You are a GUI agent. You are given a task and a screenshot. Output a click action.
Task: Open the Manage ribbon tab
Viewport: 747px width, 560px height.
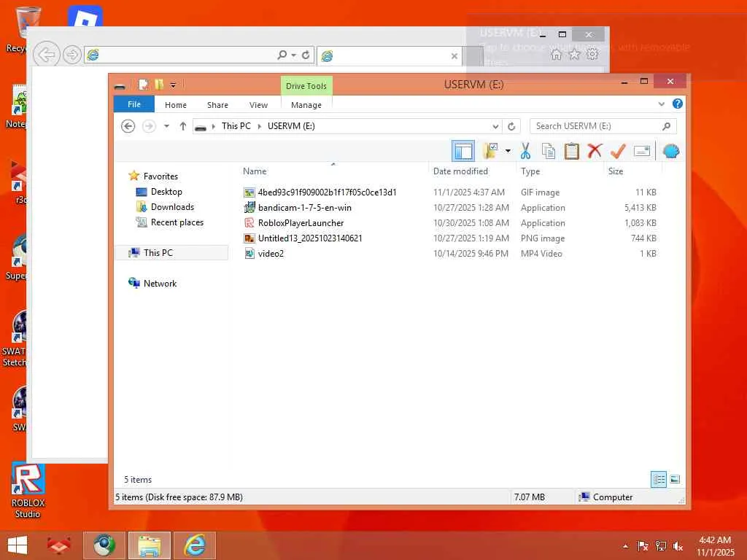click(306, 105)
